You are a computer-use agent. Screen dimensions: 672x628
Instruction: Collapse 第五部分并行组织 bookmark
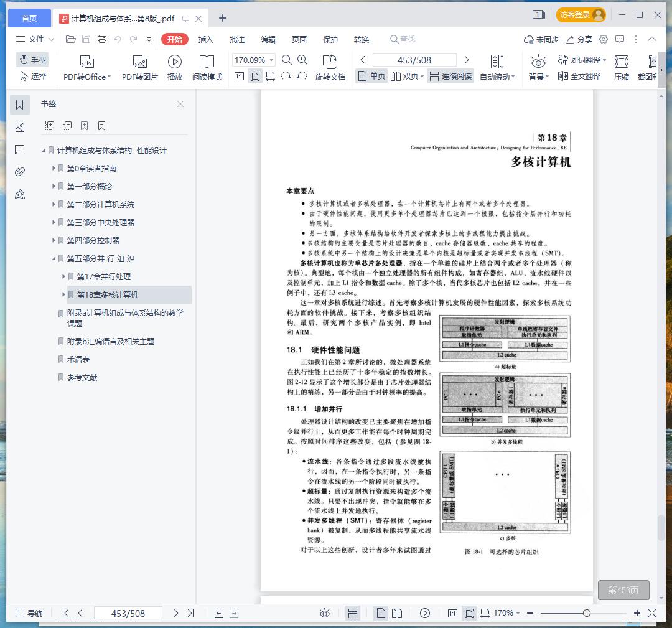54,258
